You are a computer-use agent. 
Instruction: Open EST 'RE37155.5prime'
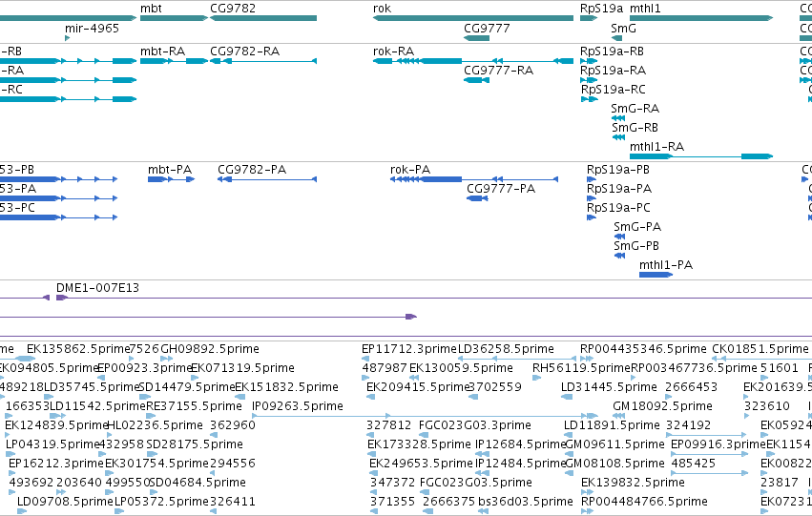point(194,406)
